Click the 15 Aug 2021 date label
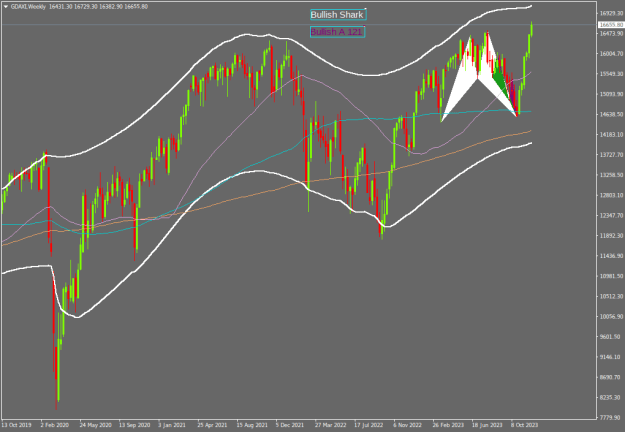 (x=252, y=425)
